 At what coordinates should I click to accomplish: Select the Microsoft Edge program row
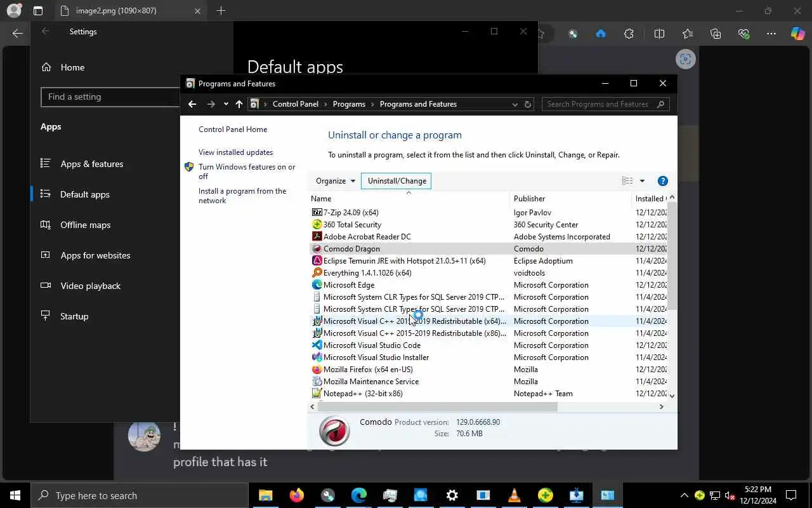point(488,285)
